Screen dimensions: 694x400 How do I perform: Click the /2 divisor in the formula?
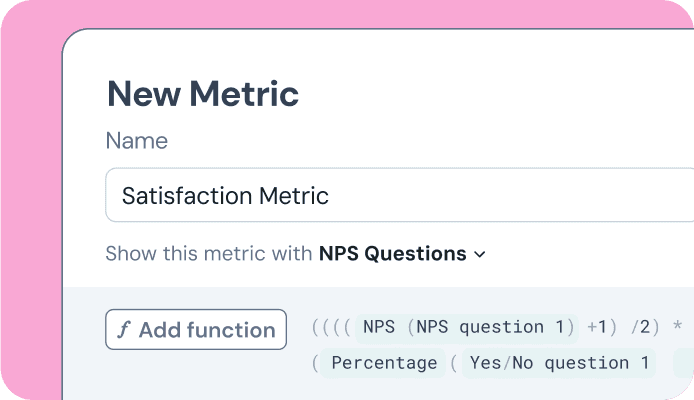pos(644,326)
